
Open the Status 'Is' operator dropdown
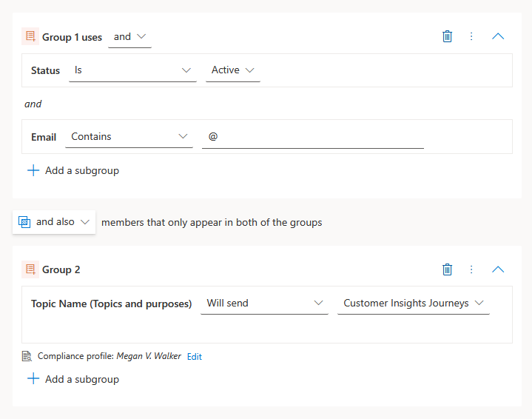[x=132, y=70]
